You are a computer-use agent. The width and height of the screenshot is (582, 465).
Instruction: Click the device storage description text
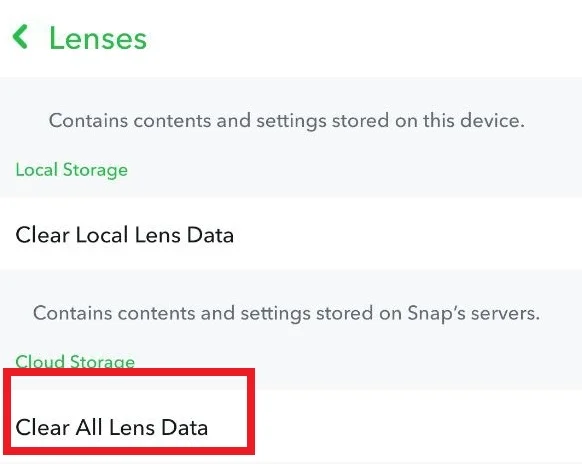[287, 121]
